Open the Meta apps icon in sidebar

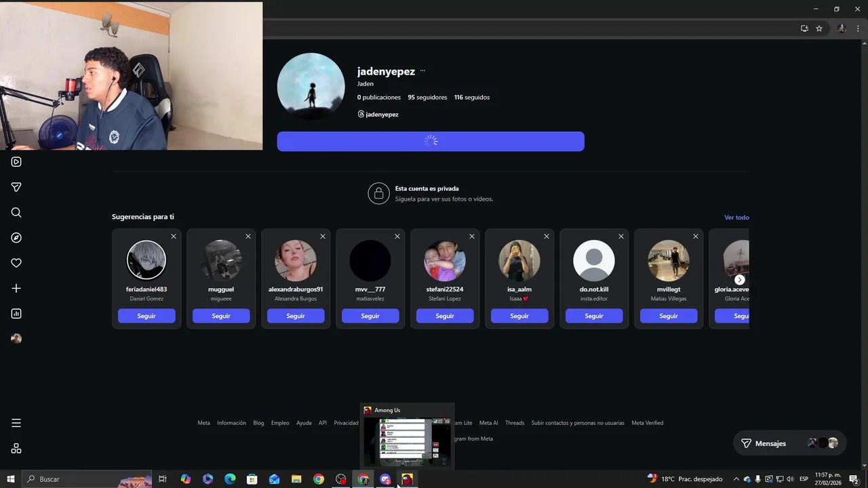pos(16,449)
